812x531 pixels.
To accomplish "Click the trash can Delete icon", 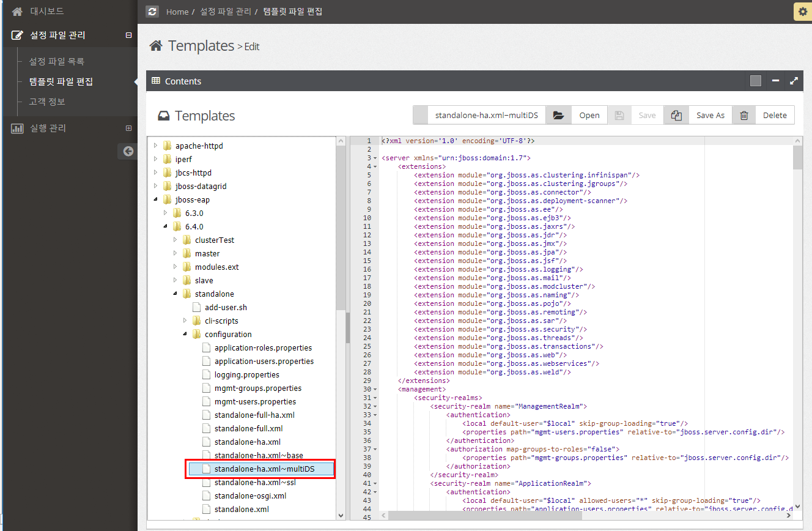I will pos(744,115).
